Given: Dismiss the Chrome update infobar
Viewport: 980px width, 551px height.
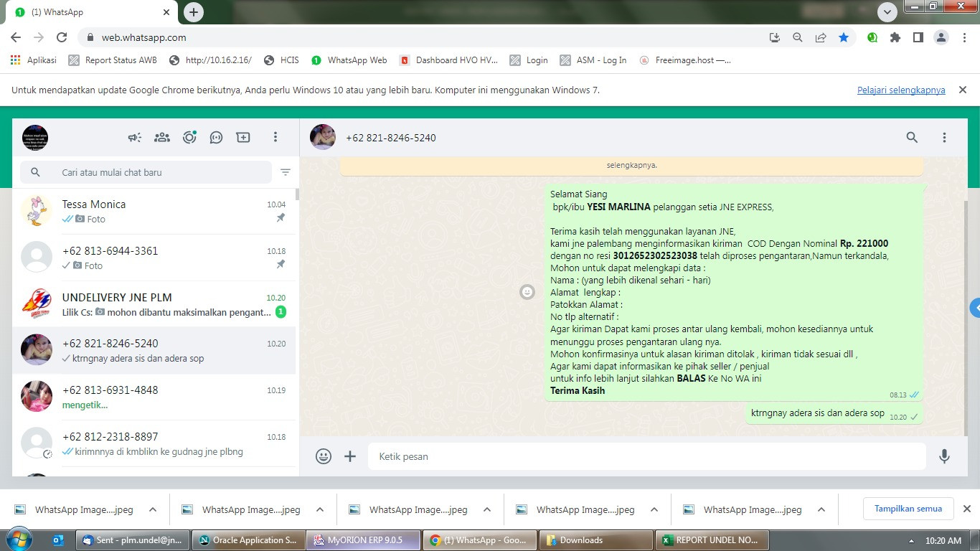Looking at the screenshot, I should click(x=963, y=90).
